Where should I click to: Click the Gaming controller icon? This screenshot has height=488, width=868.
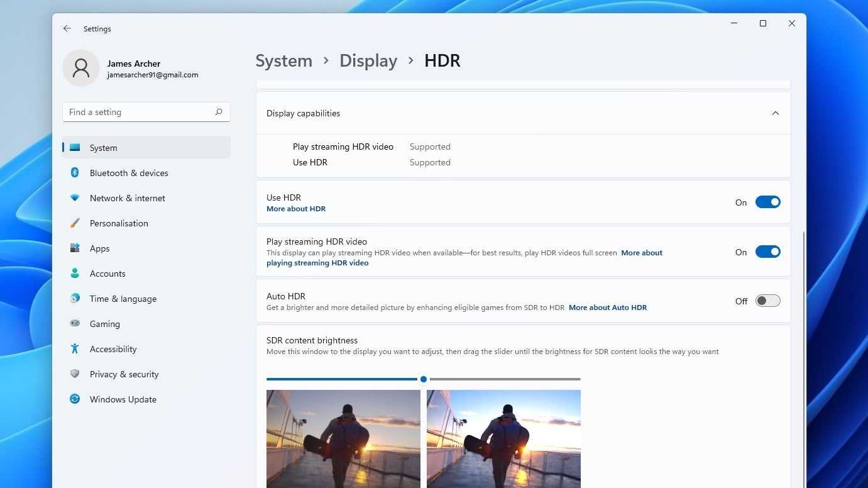click(x=75, y=324)
